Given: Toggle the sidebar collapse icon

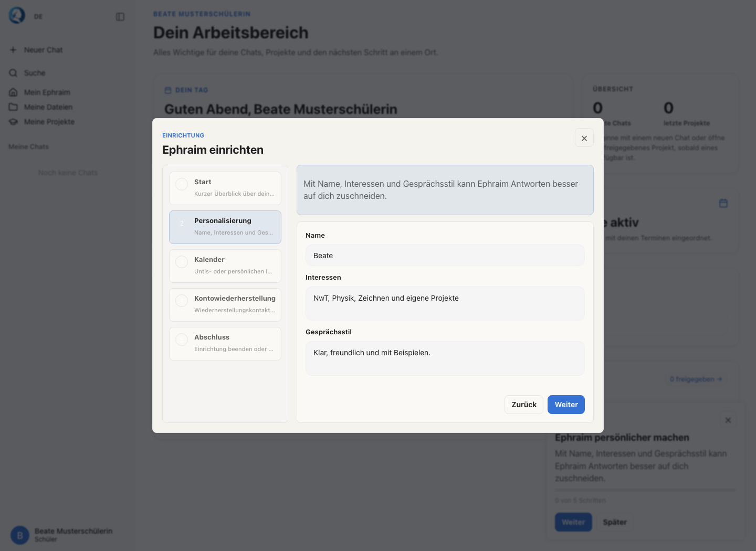Looking at the screenshot, I should click(120, 17).
